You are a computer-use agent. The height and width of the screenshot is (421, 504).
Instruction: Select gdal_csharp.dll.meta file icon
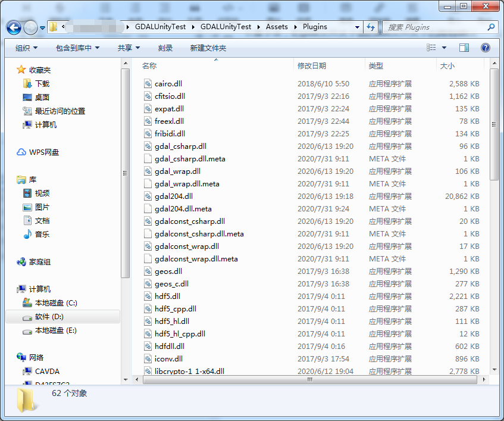tap(148, 159)
